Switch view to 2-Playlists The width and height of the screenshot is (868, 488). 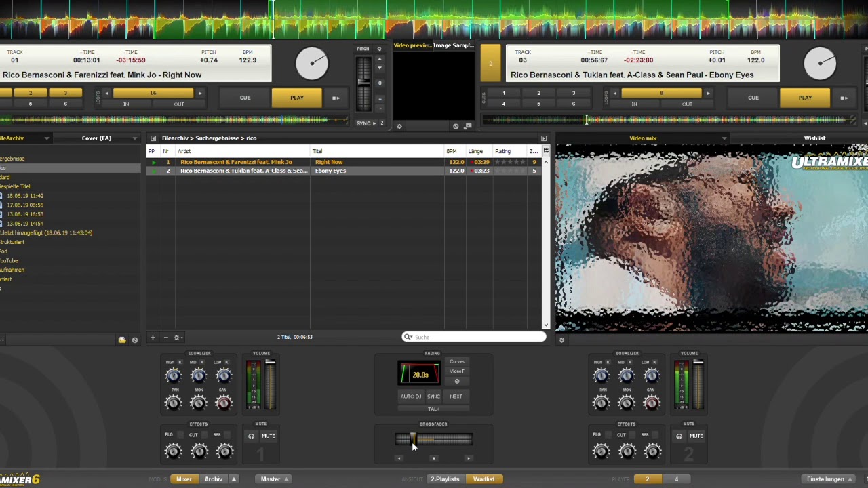coord(445,479)
